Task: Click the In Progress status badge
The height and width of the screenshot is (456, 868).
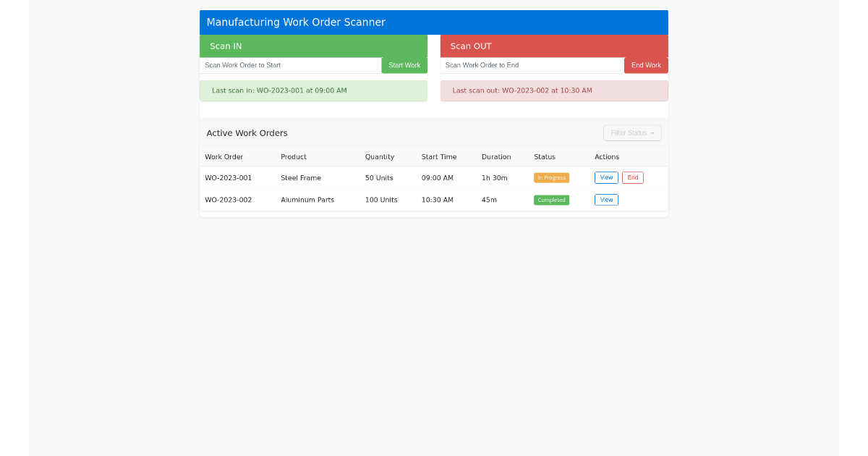Action: pyautogui.click(x=551, y=177)
